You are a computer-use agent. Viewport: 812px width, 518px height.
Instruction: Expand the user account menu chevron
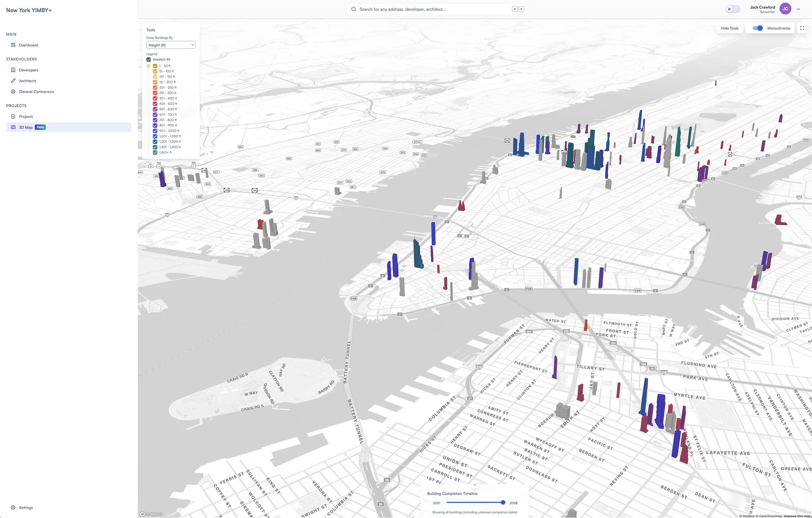click(798, 9)
